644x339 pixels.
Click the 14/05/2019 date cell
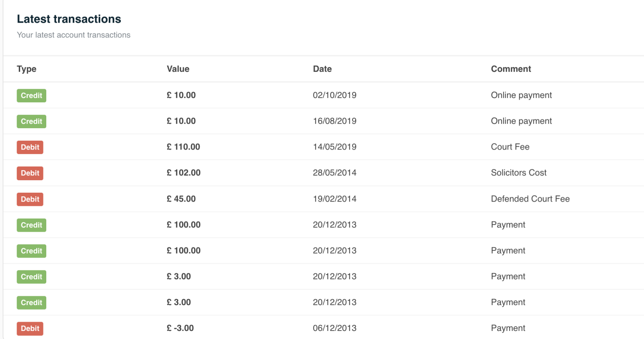coord(334,147)
